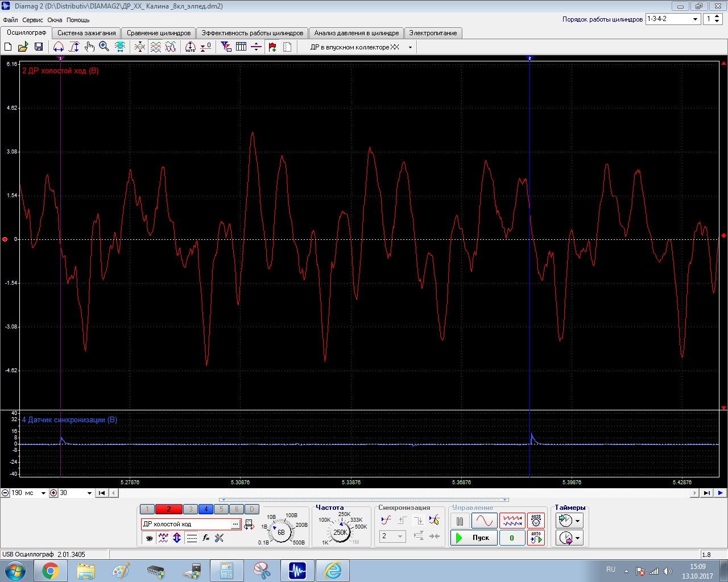This screenshot has width=728, height=582.
Task: Switch to Анализ давления в цилиндре tab
Action: (357, 33)
